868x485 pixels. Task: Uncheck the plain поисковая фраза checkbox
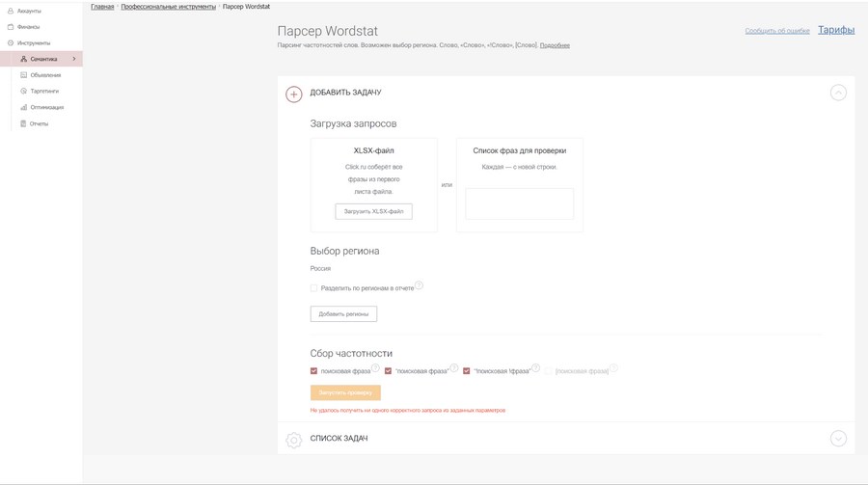pyautogui.click(x=313, y=371)
